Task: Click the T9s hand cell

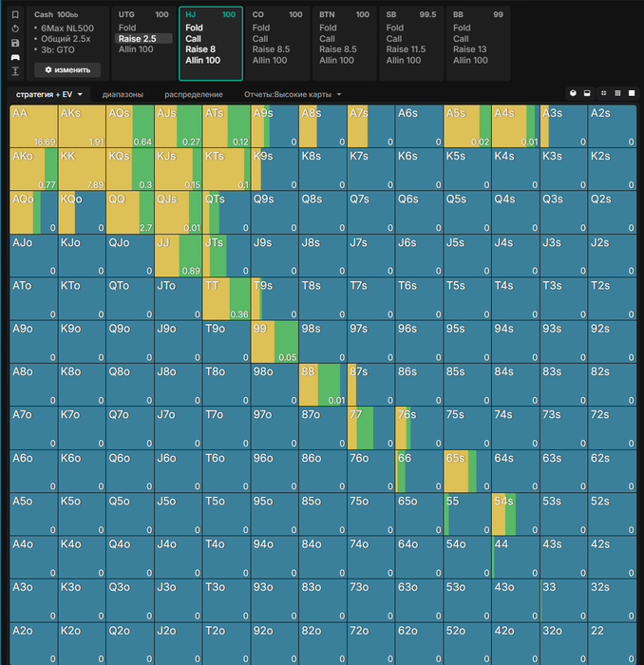Action: pos(275,298)
